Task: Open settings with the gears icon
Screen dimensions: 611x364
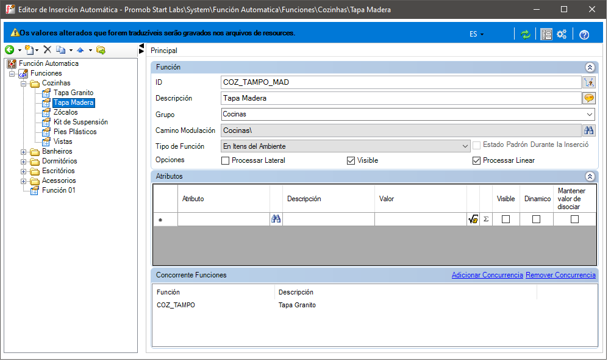Action: coord(562,34)
